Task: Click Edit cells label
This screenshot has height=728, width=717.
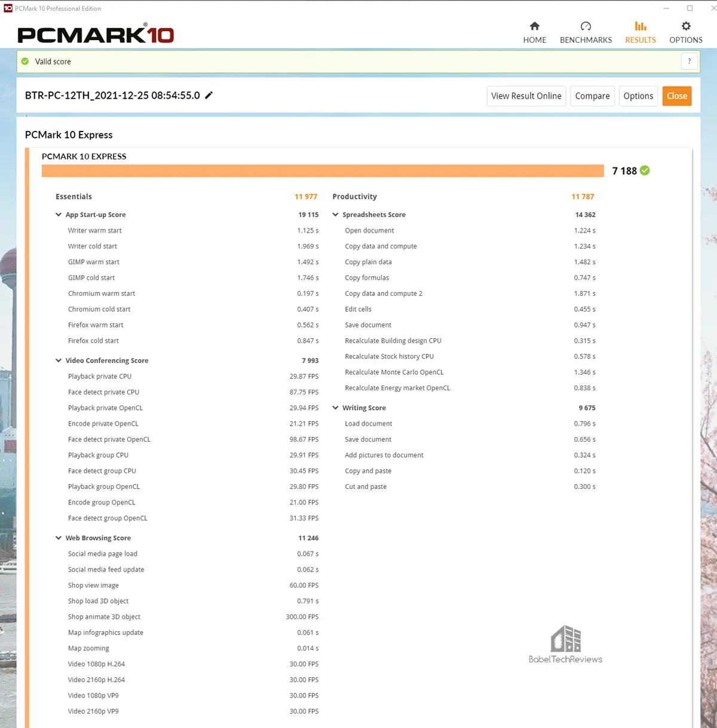Action: click(358, 309)
